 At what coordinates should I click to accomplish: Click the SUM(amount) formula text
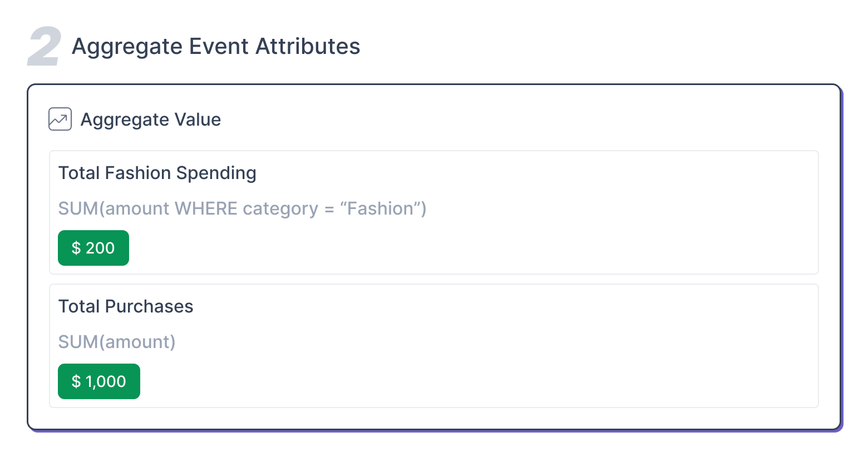click(117, 342)
